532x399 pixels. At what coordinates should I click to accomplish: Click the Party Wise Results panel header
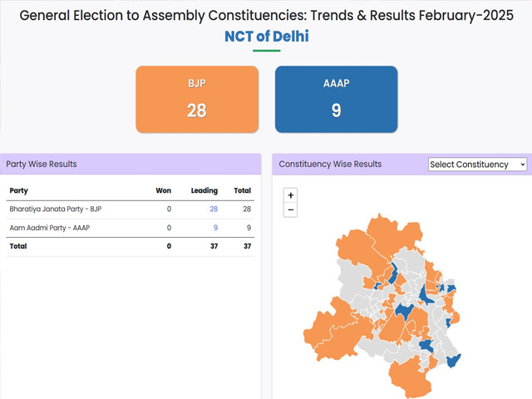[x=42, y=164]
